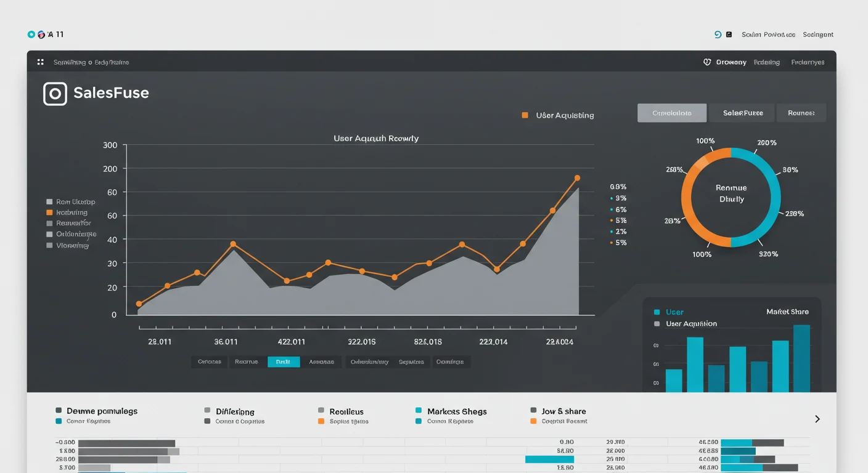Image resolution: width=868 pixels, height=473 pixels.
Task: Open the four-dot grid menu icon
Action: pos(41,62)
